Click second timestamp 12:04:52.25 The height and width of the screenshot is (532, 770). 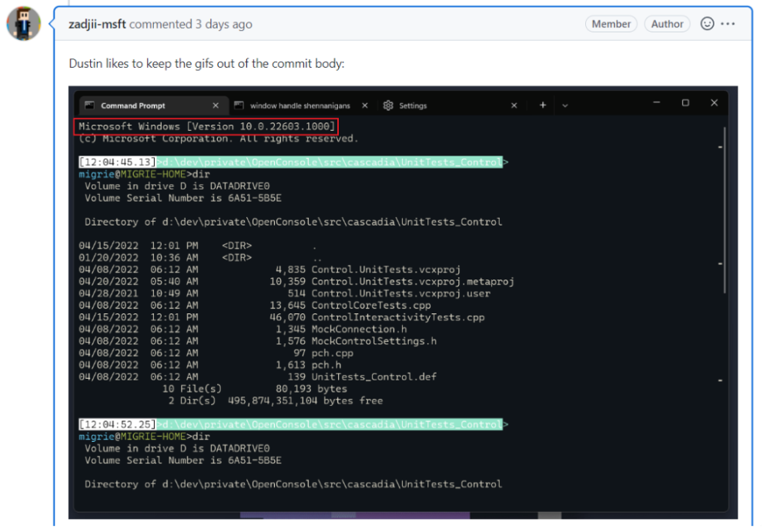117,424
